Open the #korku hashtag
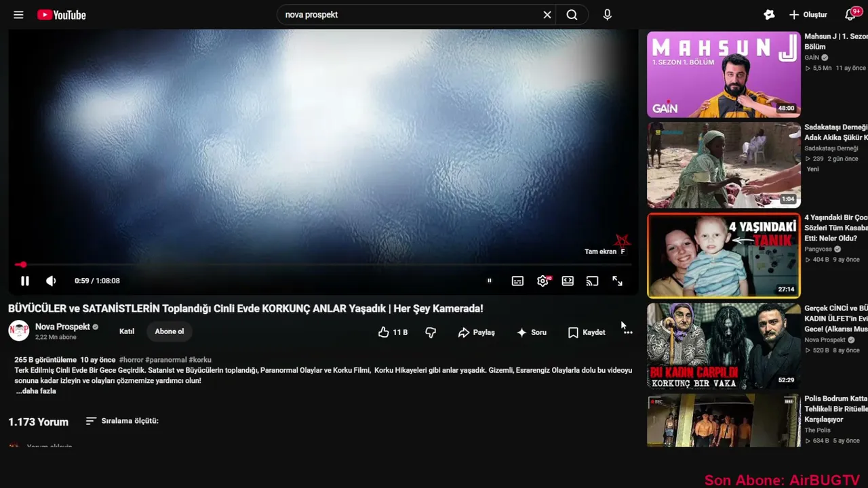Image resolution: width=868 pixels, height=488 pixels. [x=200, y=360]
